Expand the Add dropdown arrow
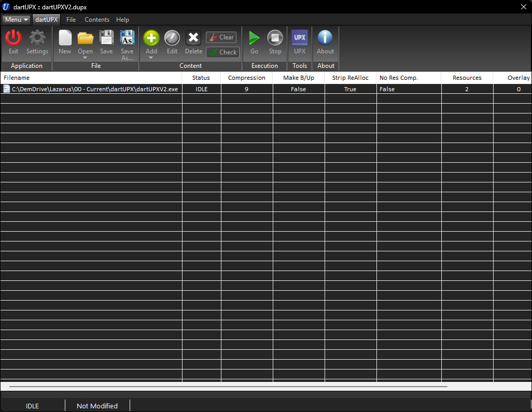Image resolution: width=532 pixels, height=412 pixels. pyautogui.click(x=151, y=58)
